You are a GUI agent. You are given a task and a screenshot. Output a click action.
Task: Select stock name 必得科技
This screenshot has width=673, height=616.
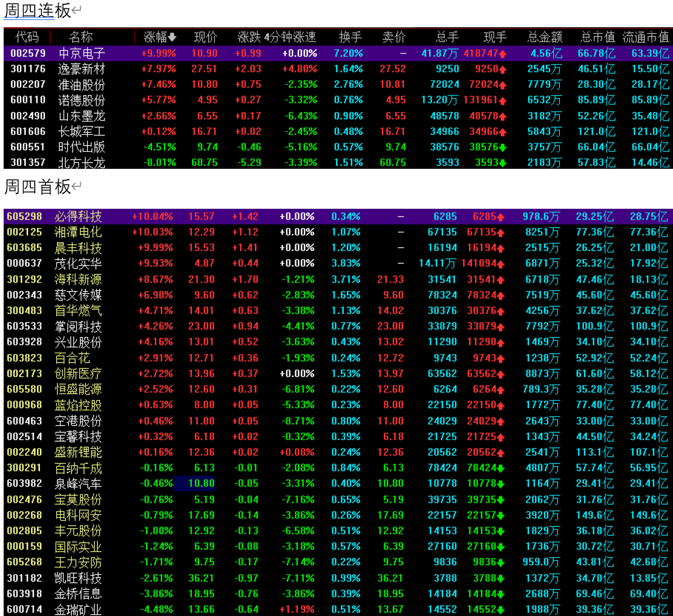[78, 217]
